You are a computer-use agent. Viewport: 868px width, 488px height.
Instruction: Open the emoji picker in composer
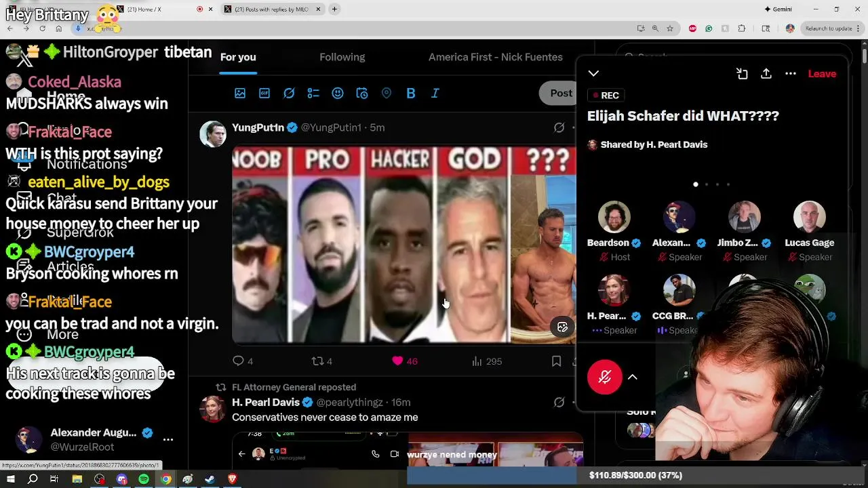point(338,94)
